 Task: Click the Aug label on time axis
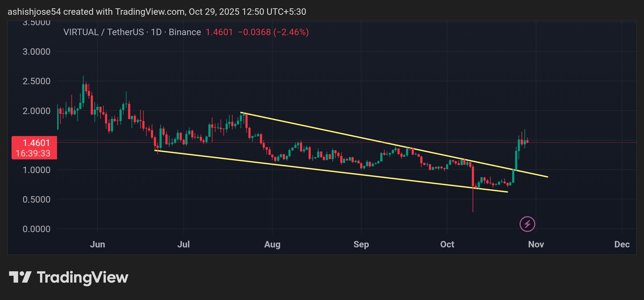tap(272, 244)
